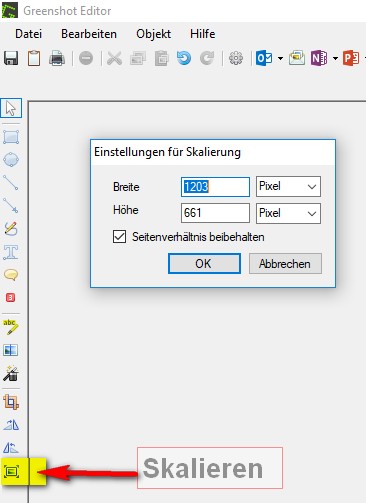Viewport: 366px width, 503px height.
Task: Toggle Seitenverhältnis beibehalten checkbox
Action: (x=119, y=237)
